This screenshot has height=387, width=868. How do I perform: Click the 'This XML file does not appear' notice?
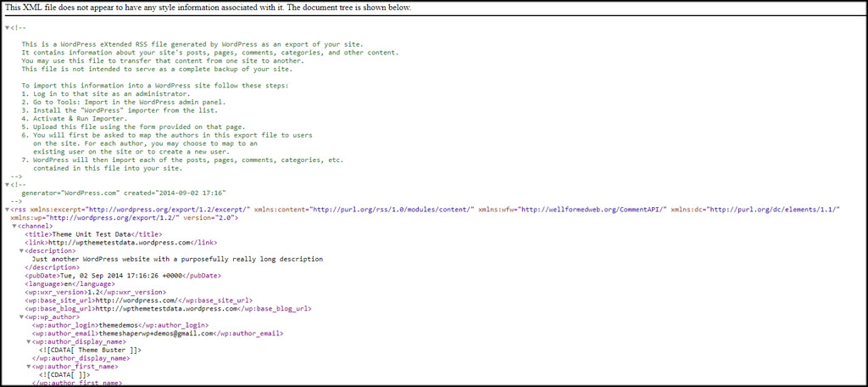pos(209,8)
